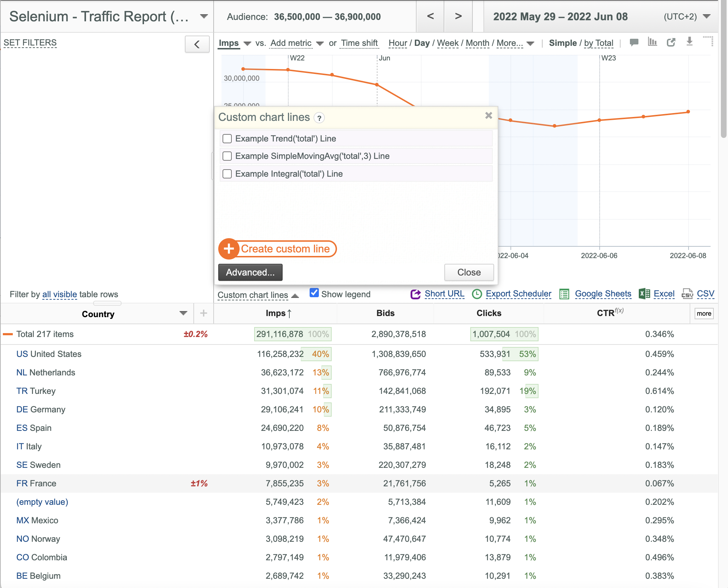Click the Google Sheets export icon
Screen dimensions: 728x588
[564, 294]
